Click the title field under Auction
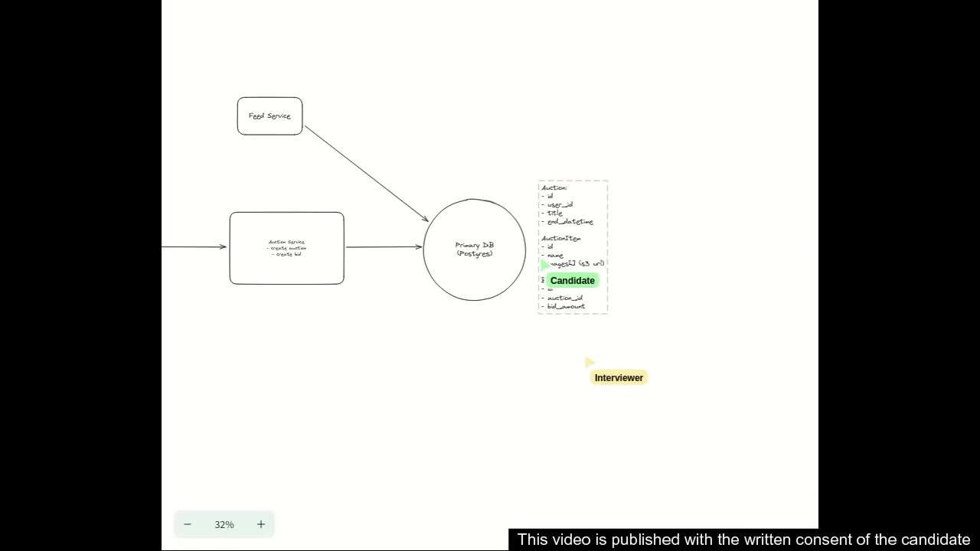The height and width of the screenshot is (551, 980). [x=554, y=213]
